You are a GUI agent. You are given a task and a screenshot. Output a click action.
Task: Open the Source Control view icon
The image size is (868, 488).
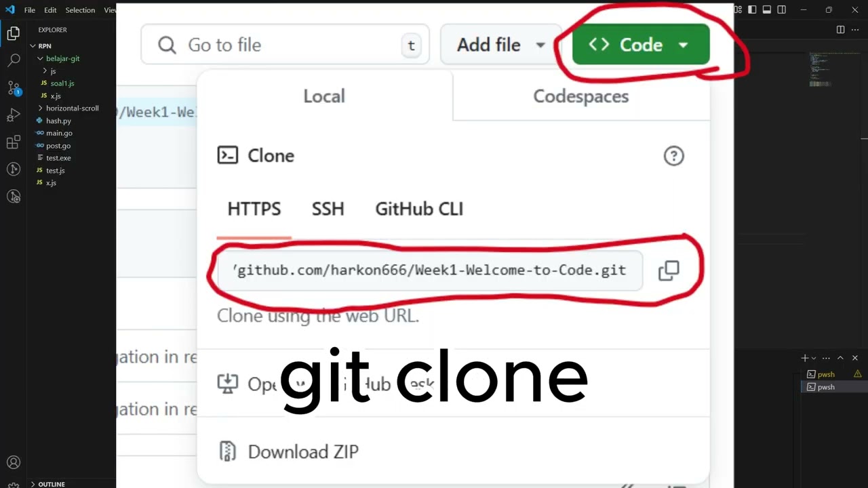tap(14, 88)
